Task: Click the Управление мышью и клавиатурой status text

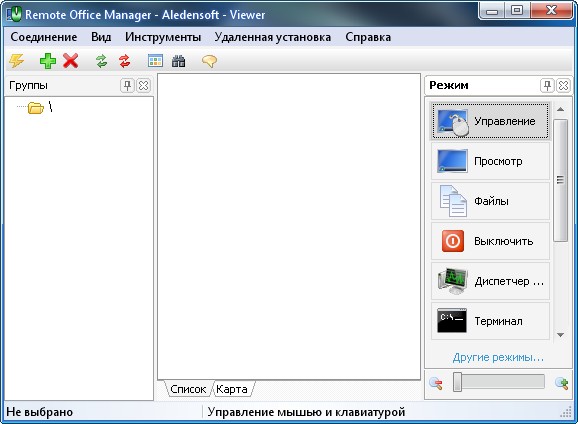Action: (306, 412)
